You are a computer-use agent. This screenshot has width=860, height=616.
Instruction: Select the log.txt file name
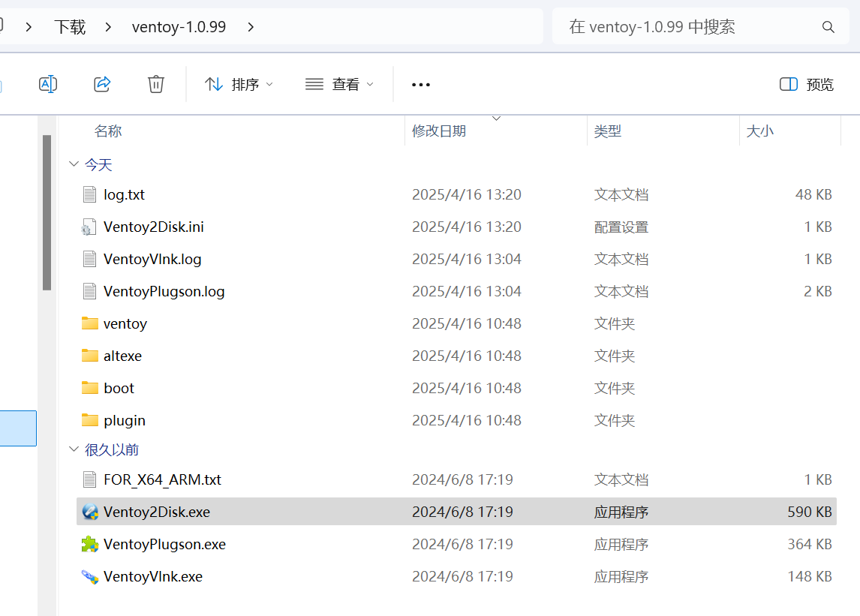coord(124,195)
